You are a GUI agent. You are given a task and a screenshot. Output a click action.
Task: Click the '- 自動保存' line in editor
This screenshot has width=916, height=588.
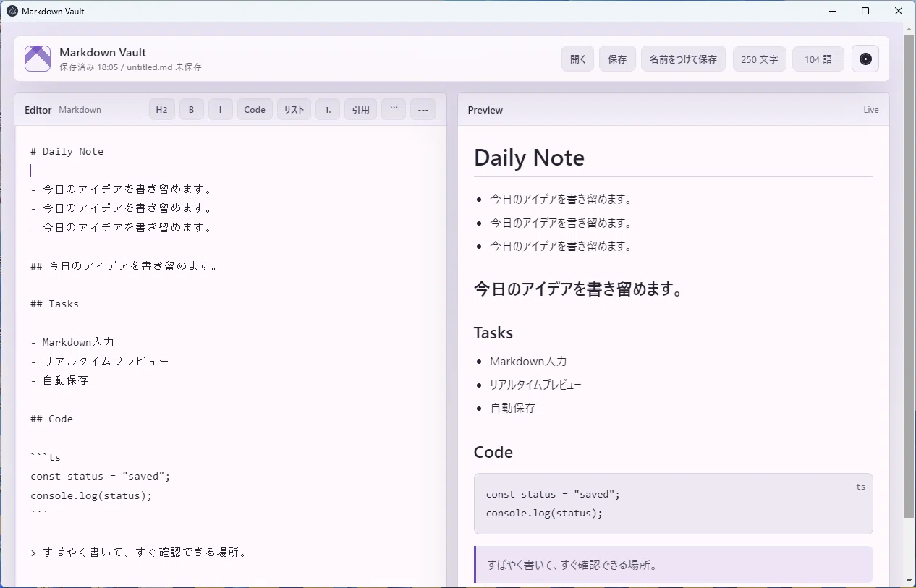pos(59,380)
